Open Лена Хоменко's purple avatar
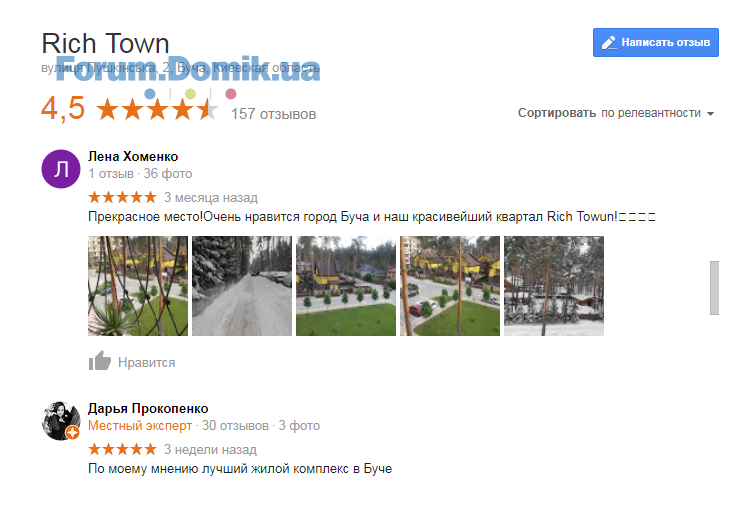This screenshot has width=750, height=511. pos(61,169)
